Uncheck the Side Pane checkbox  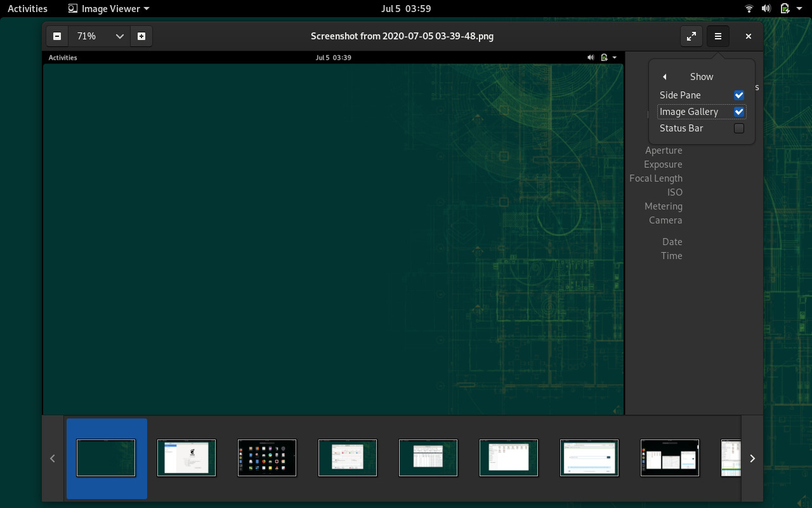739,95
